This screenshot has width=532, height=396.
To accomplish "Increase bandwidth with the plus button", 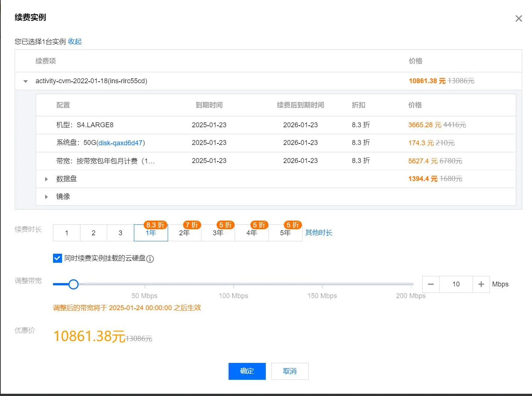I will 481,284.
